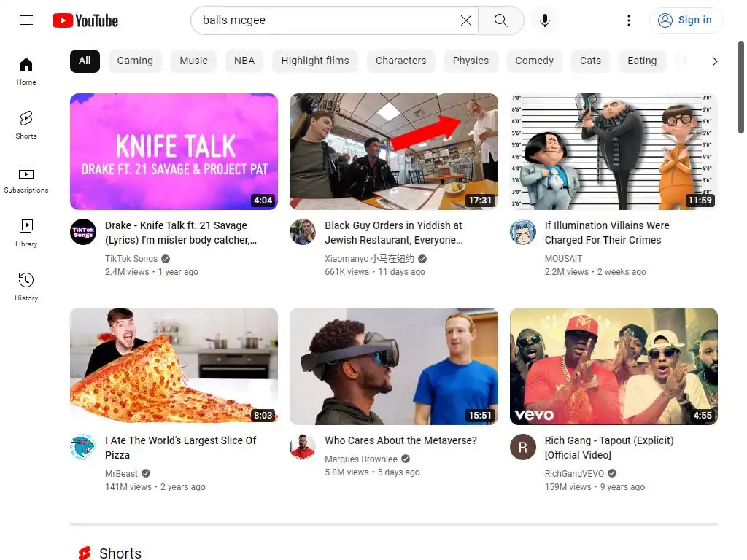The width and height of the screenshot is (747, 560).
Task: Open the Illumination Villains thumbnail
Action: pyautogui.click(x=614, y=152)
